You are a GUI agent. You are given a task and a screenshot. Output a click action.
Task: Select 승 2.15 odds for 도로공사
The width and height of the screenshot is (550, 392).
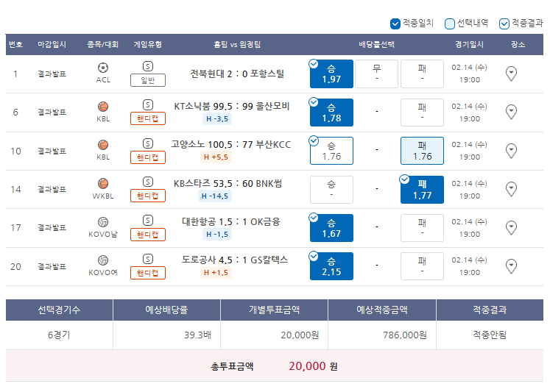(331, 266)
